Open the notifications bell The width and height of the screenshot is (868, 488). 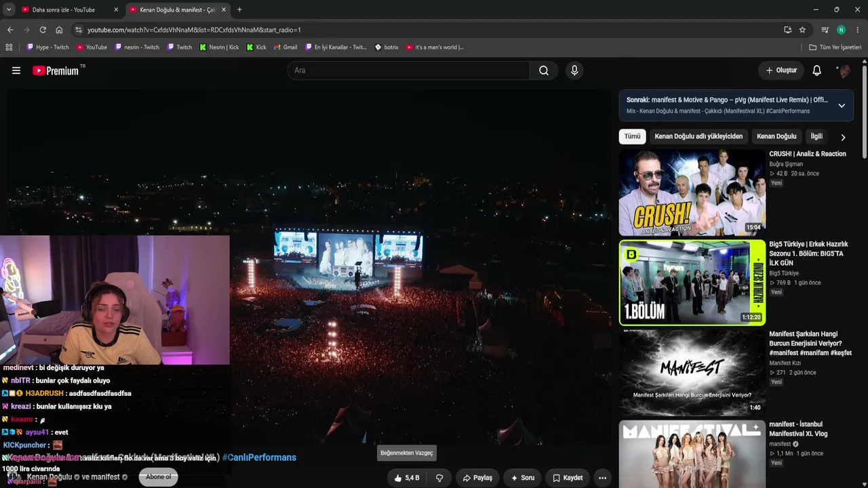point(817,70)
